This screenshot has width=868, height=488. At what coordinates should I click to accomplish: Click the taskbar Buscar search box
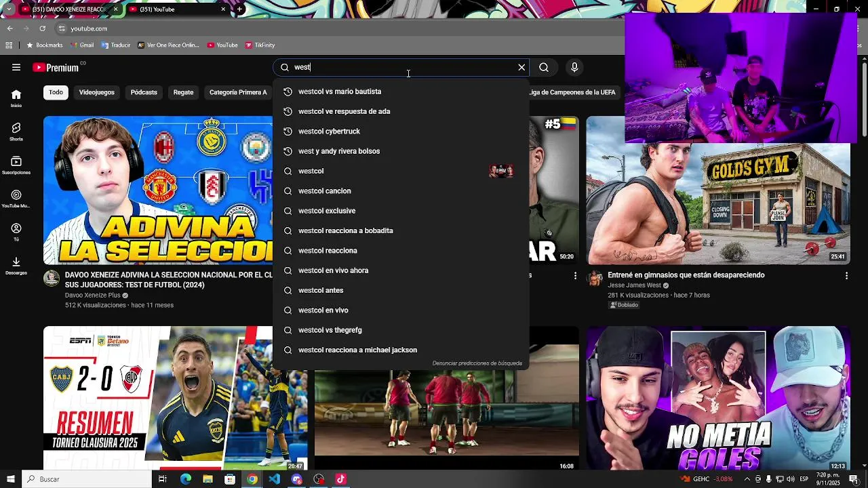87,479
